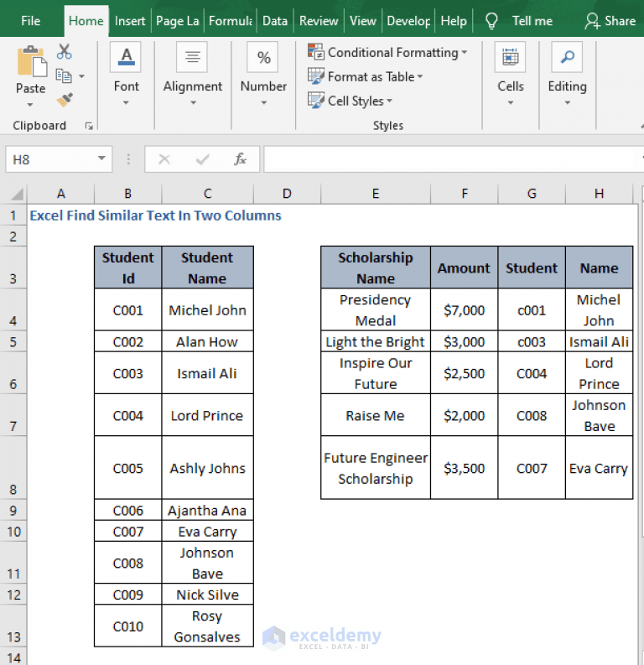Click inside the formula bar field
Image resolution: width=644 pixels, height=665 pixels.
click(451, 159)
